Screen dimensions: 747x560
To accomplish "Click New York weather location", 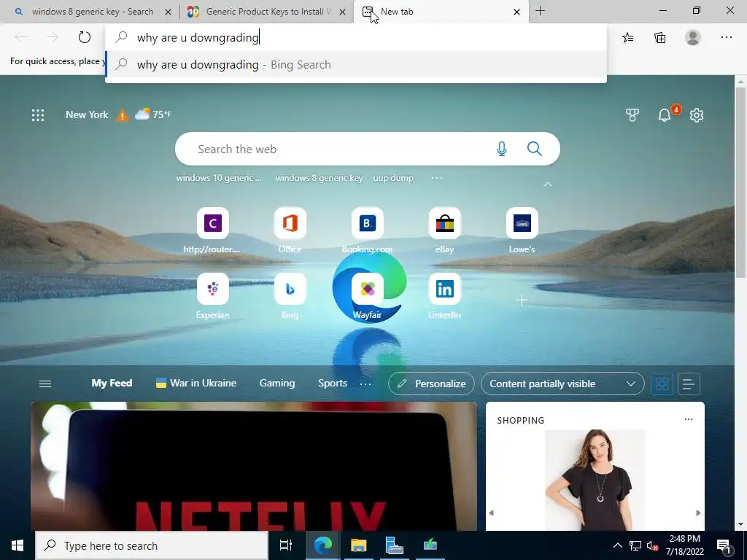I will [88, 114].
